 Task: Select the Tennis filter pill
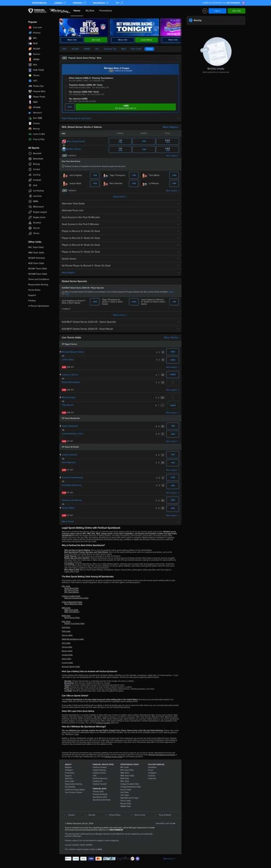149,49
